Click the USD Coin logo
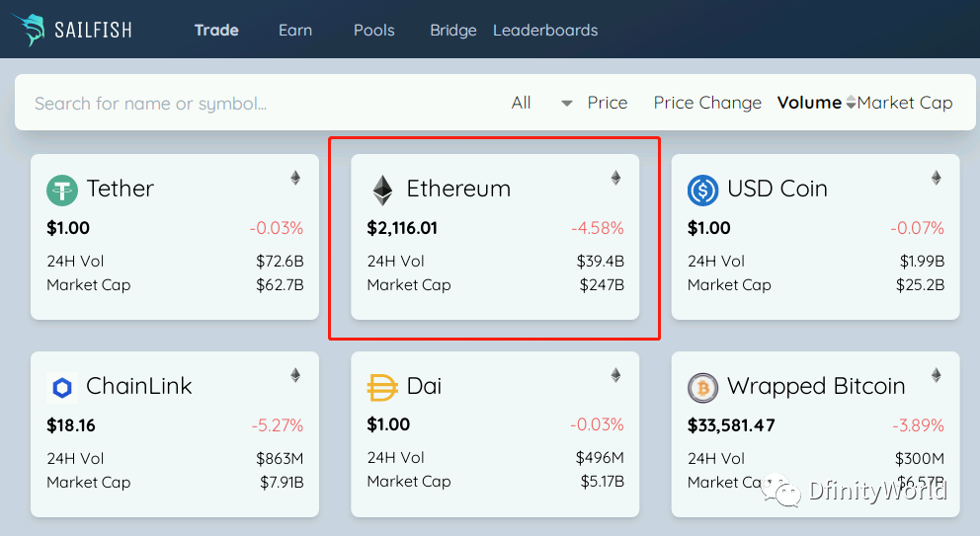 tap(702, 190)
